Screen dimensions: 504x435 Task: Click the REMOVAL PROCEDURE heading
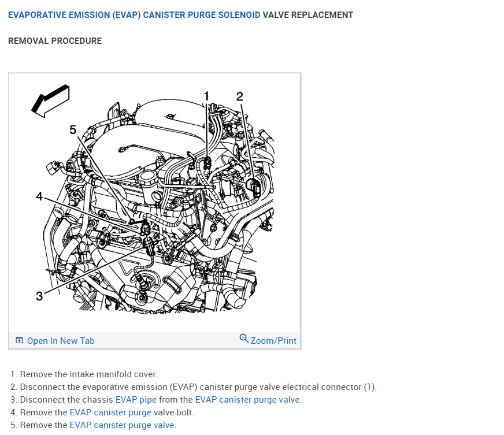[x=55, y=41]
